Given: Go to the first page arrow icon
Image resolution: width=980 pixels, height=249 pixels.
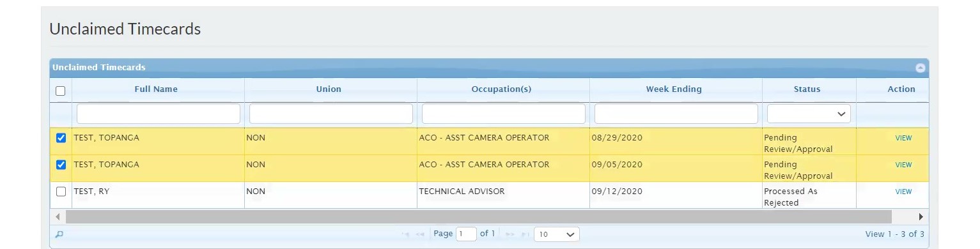Looking at the screenshot, I should pos(405,234).
